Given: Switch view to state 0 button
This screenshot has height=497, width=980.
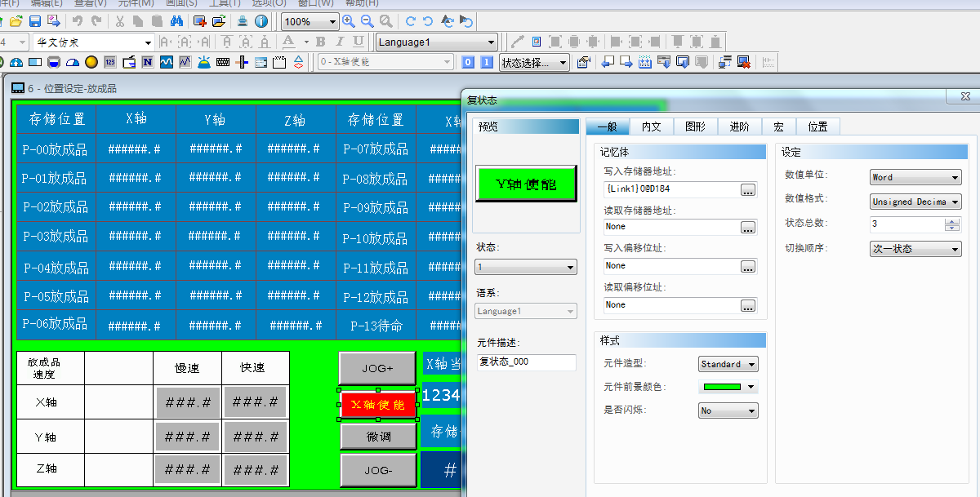Looking at the screenshot, I should pos(468,62).
